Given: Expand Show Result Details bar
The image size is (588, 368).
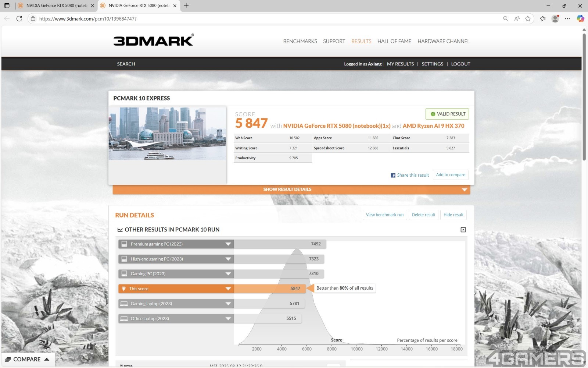Looking at the screenshot, I should tap(291, 190).
